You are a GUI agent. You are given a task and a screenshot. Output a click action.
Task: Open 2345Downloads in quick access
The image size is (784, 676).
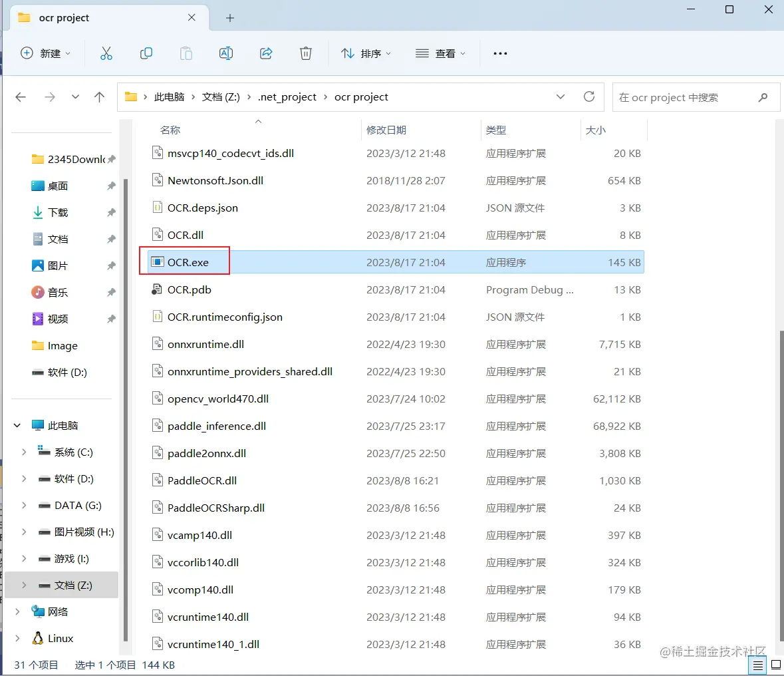(69, 159)
